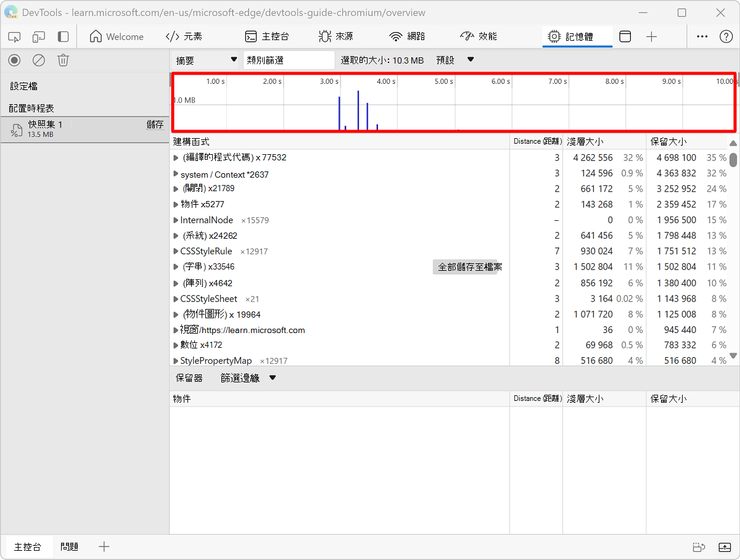
Task: Expand (系統) x24262 row
Action: click(x=176, y=236)
